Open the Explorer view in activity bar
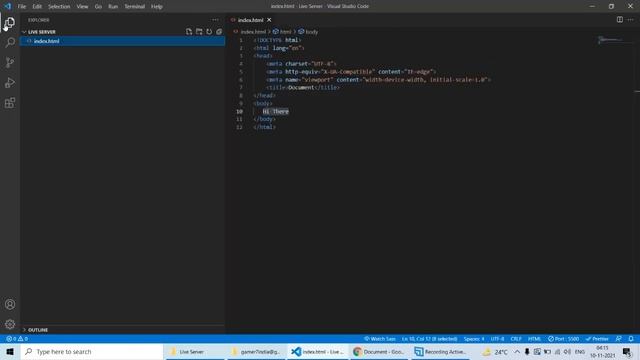This screenshot has width=640, height=360. (x=10, y=22)
